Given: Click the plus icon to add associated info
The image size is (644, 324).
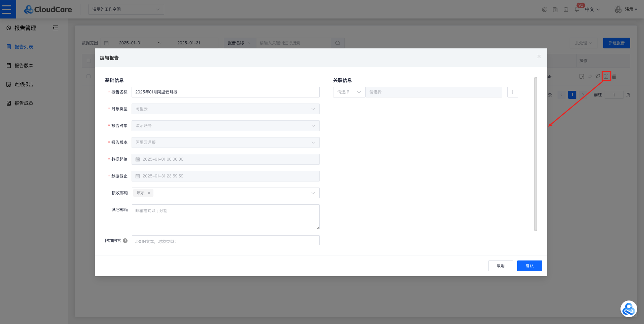Looking at the screenshot, I should pos(512,92).
